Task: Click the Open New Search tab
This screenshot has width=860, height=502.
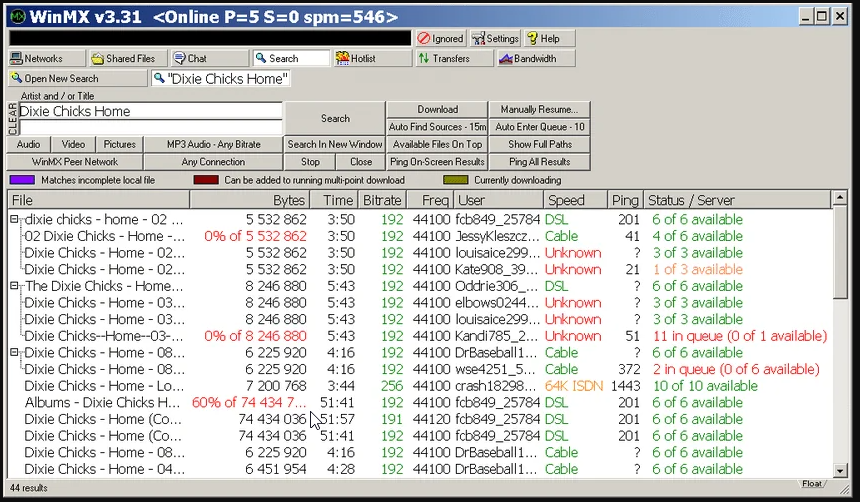Action: [76, 78]
